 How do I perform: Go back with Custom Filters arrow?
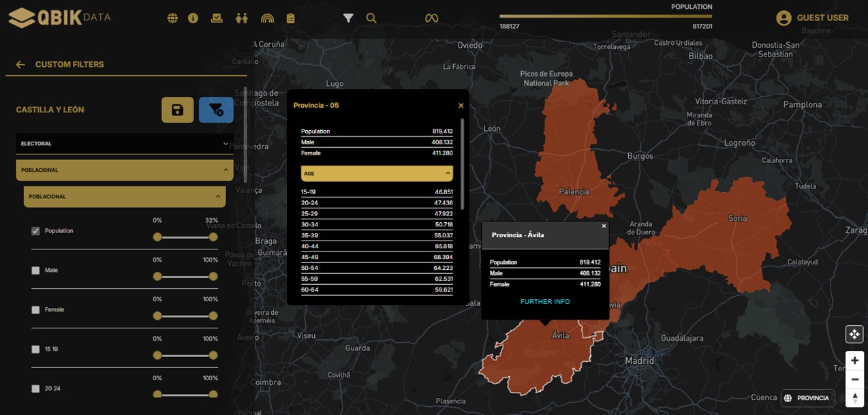coord(20,65)
